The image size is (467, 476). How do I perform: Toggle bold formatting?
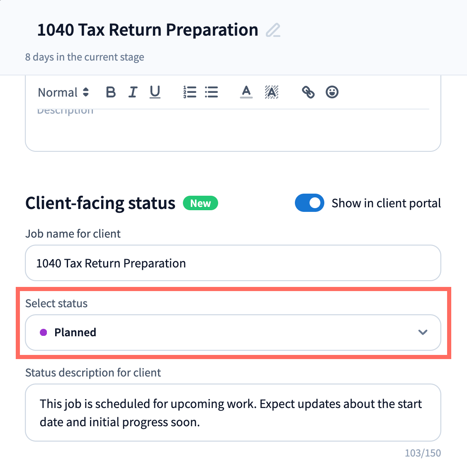[x=111, y=92]
